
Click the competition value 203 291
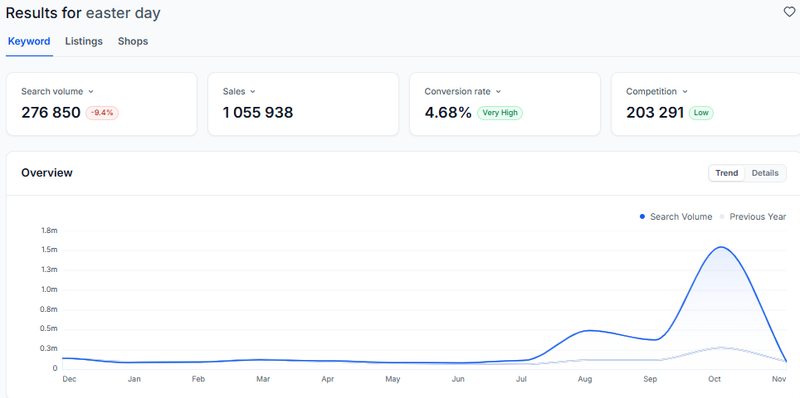[655, 113]
